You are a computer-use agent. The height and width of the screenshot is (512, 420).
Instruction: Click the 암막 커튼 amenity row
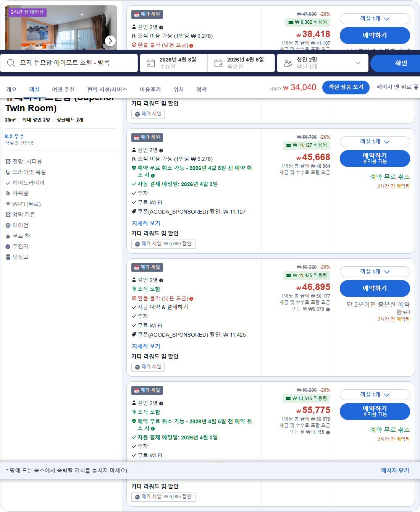click(x=20, y=215)
